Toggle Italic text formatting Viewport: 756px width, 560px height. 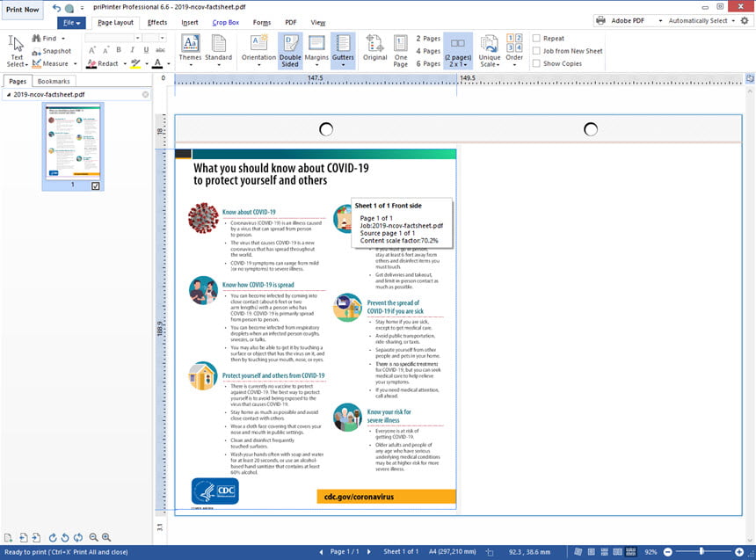point(132,50)
